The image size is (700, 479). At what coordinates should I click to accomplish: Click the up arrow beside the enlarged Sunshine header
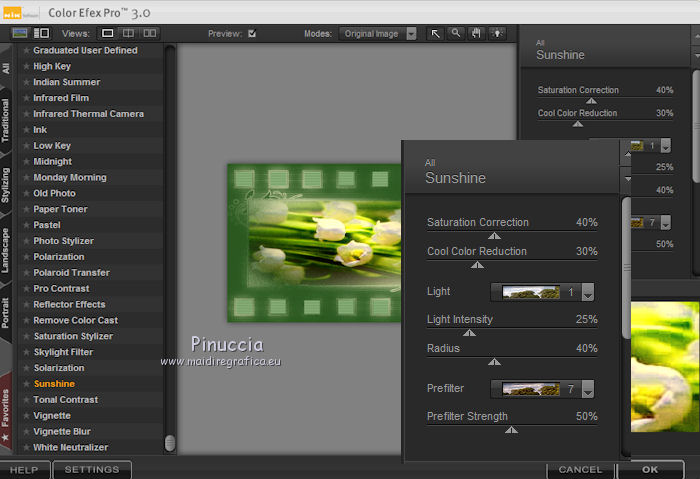627,154
